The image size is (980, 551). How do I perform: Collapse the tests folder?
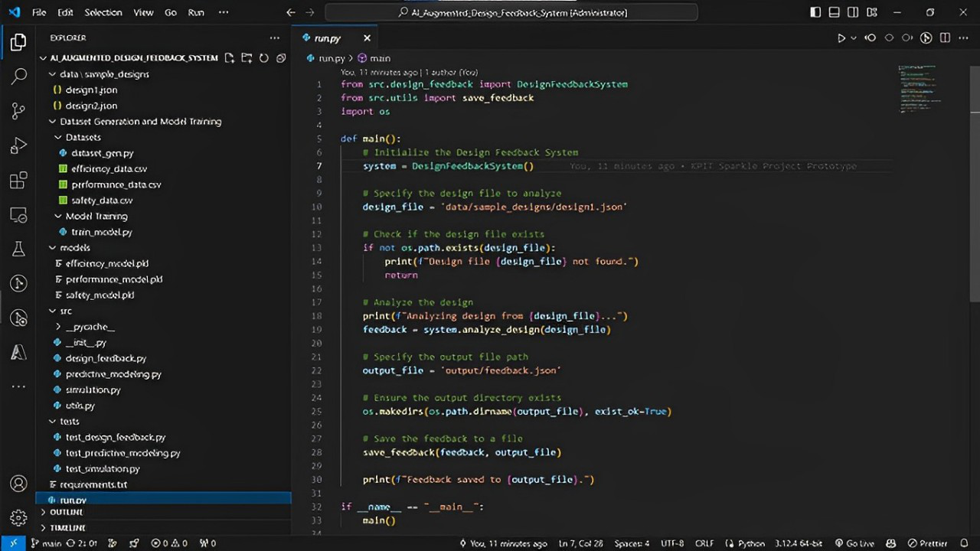[x=53, y=422]
